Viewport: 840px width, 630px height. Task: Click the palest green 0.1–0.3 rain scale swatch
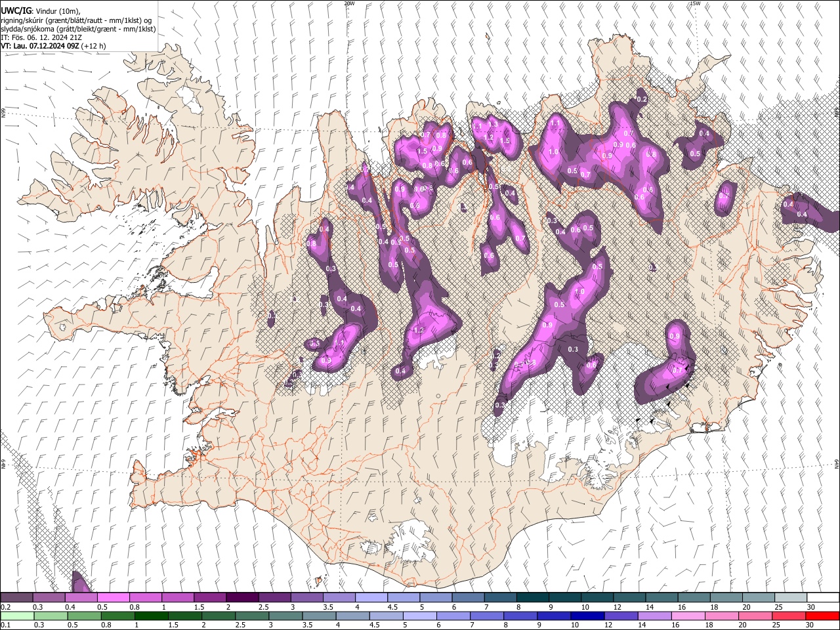(x=16, y=616)
